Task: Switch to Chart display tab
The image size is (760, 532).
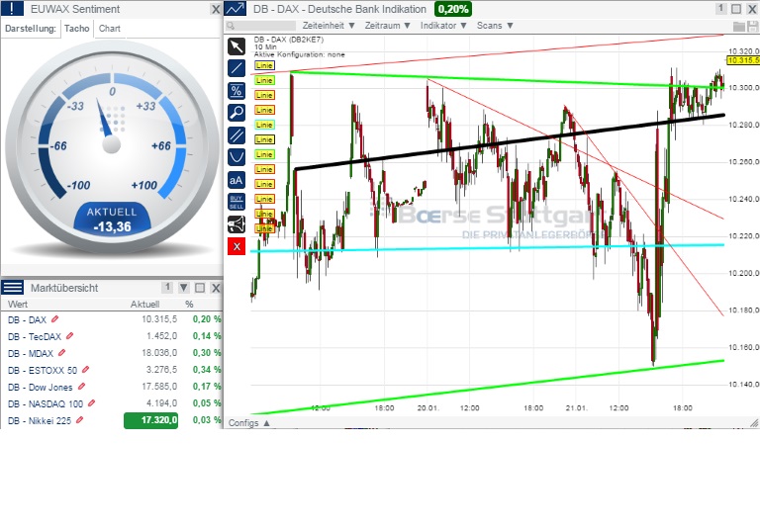Action: [x=110, y=29]
